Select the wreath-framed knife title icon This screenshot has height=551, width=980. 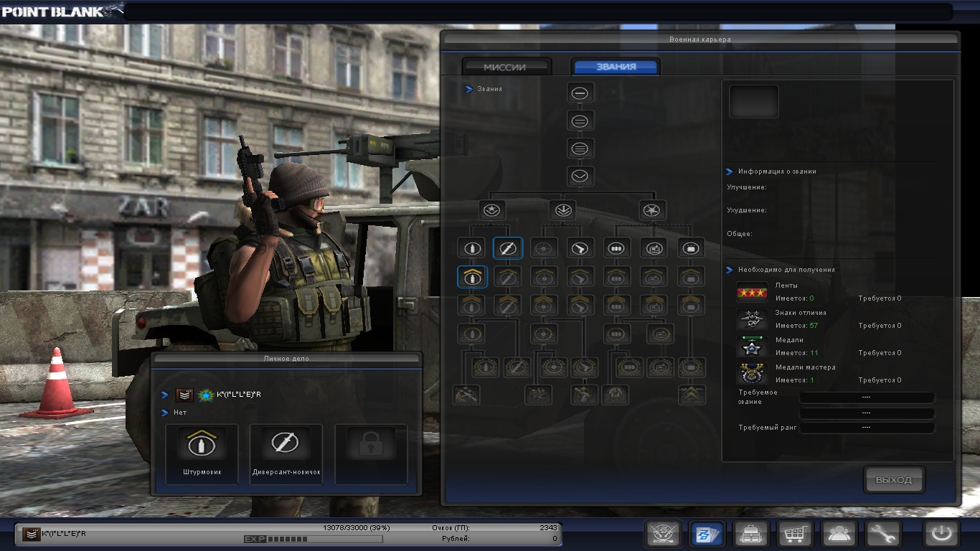click(x=517, y=367)
